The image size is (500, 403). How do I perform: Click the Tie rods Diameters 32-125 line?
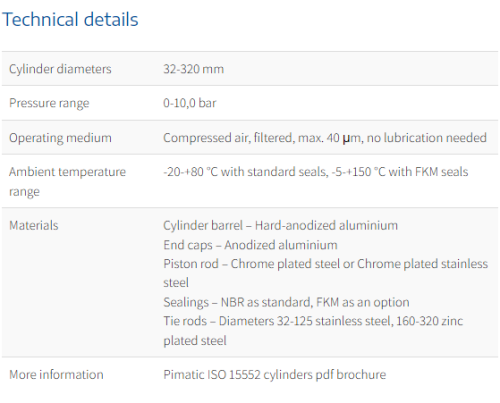(x=313, y=321)
